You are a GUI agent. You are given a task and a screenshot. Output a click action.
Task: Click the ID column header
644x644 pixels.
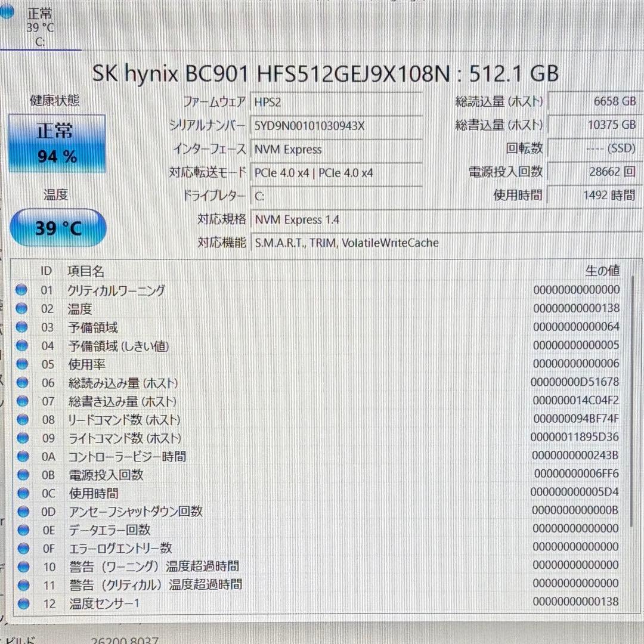[x=46, y=271]
